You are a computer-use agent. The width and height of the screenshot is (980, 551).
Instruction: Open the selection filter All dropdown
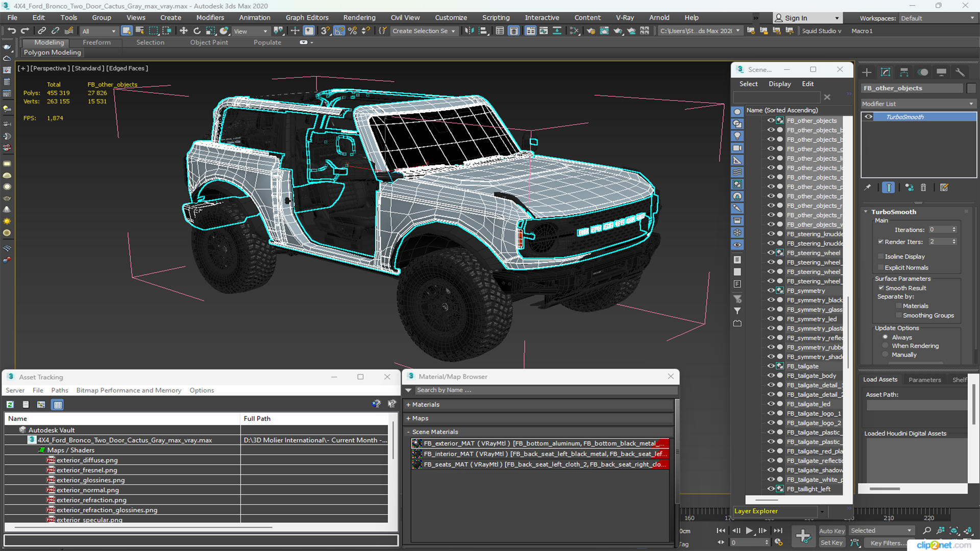point(99,31)
